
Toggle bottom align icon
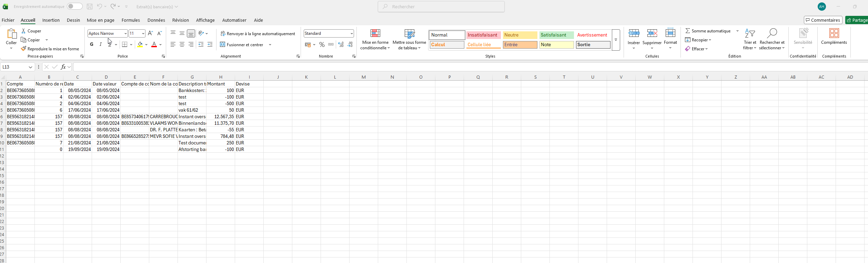[x=191, y=33]
